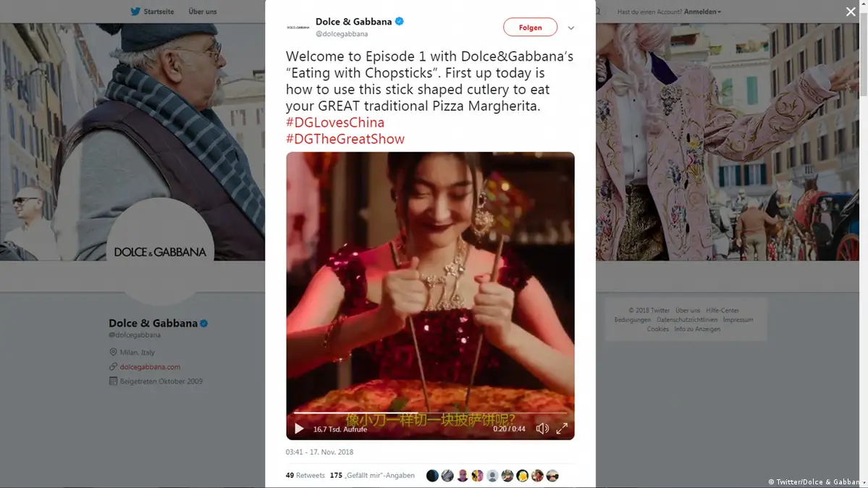The width and height of the screenshot is (868, 488).
Task: Click the Folgen button to follow
Action: (530, 28)
